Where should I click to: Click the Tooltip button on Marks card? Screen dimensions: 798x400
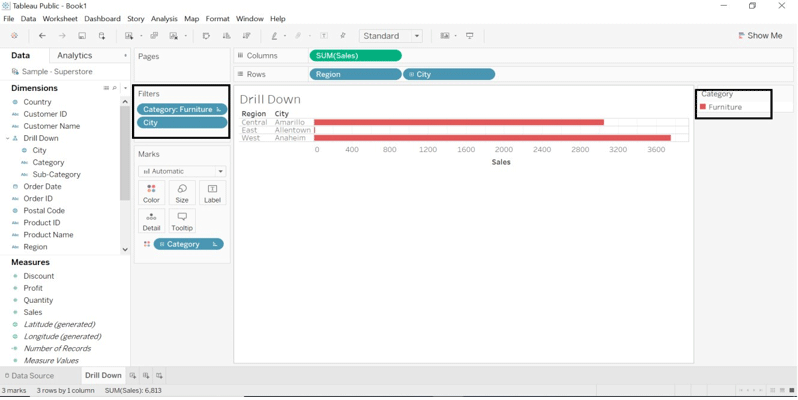click(x=182, y=221)
